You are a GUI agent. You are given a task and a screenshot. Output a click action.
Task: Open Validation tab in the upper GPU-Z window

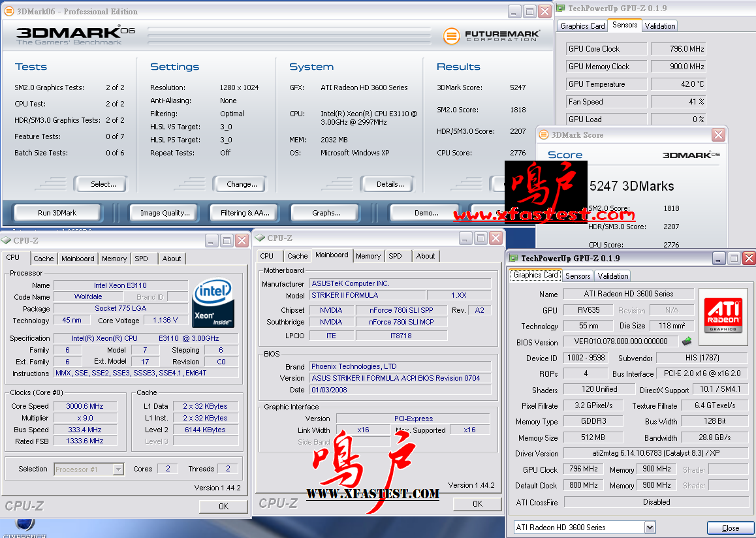tap(659, 26)
